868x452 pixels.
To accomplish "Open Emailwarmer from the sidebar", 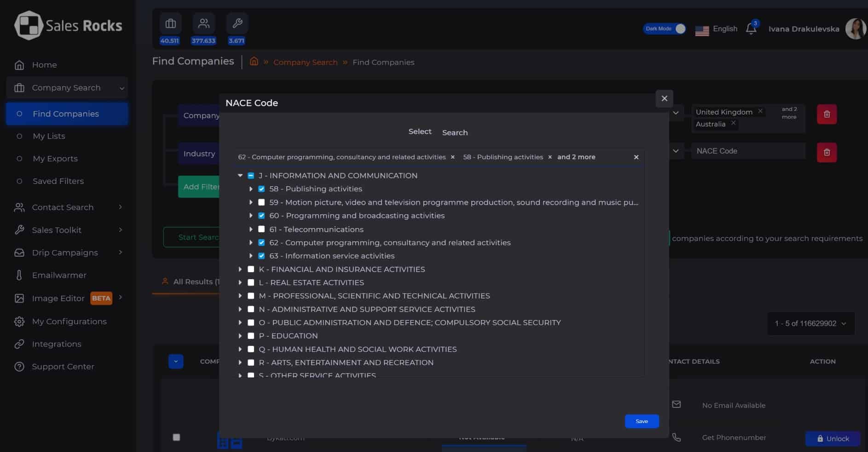I will tap(59, 275).
